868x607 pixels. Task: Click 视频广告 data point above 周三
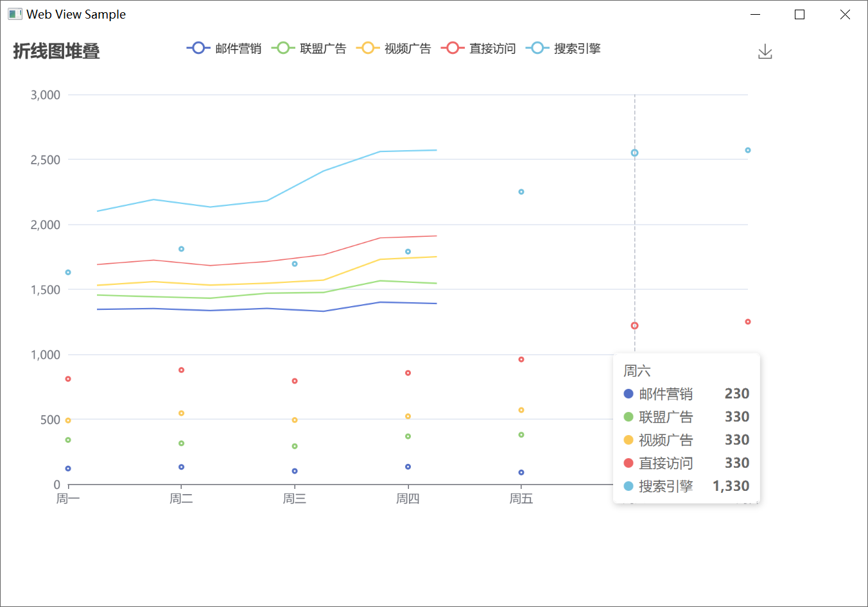click(x=295, y=420)
